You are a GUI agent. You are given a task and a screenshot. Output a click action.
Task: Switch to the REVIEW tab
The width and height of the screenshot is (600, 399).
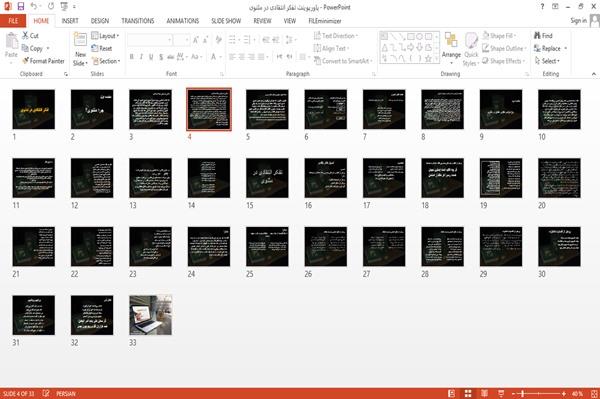262,21
